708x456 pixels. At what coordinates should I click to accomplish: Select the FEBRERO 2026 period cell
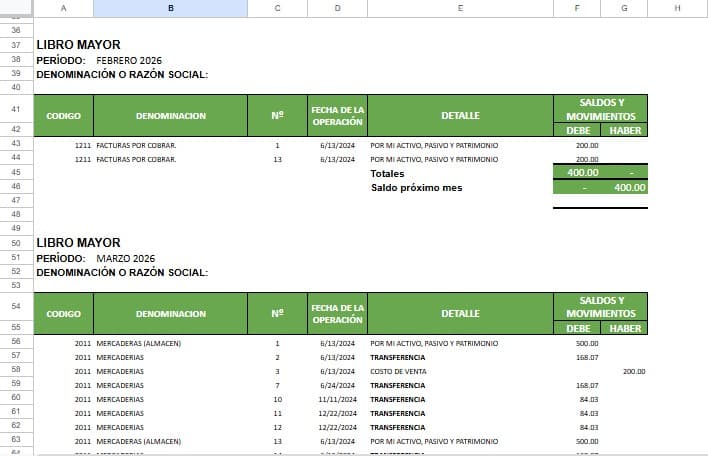[x=129, y=60]
